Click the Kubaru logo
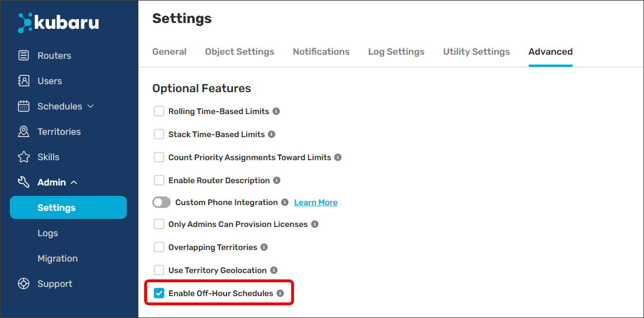 click(x=58, y=22)
